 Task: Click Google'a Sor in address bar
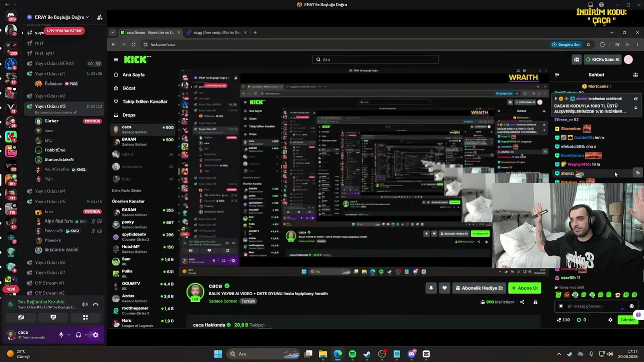click(x=566, y=44)
